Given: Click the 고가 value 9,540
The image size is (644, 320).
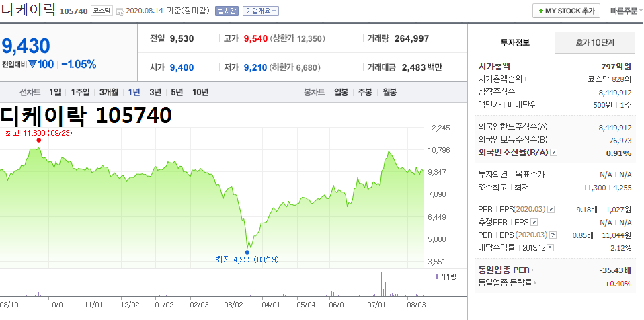Looking at the screenshot, I should pos(255,39).
